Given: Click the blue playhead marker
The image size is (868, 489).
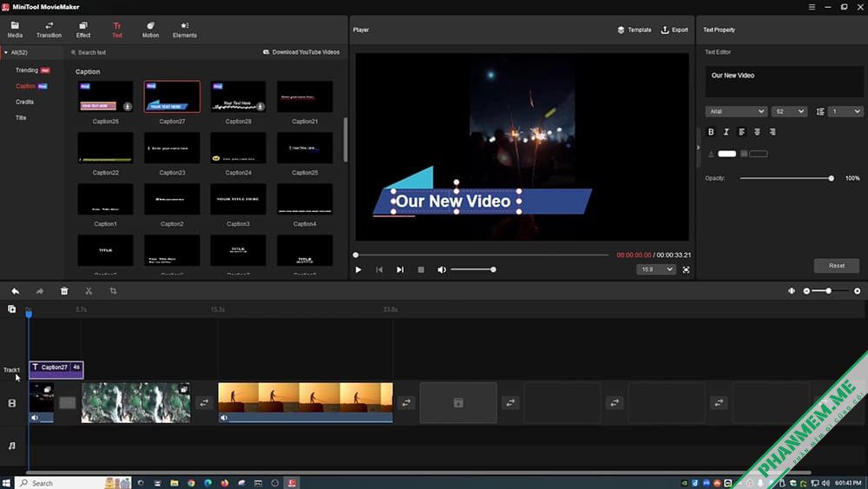Looking at the screenshot, I should [x=29, y=314].
